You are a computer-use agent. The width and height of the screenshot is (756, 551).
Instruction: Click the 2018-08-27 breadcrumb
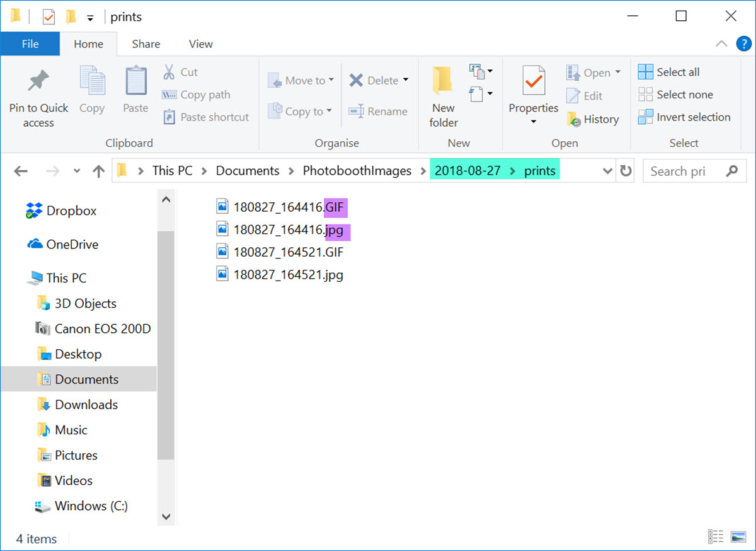467,171
